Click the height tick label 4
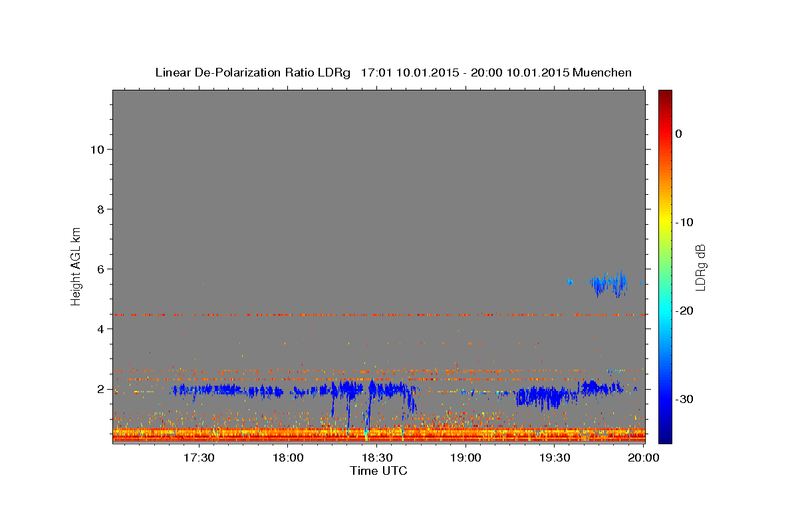798x532 pixels. (101, 329)
